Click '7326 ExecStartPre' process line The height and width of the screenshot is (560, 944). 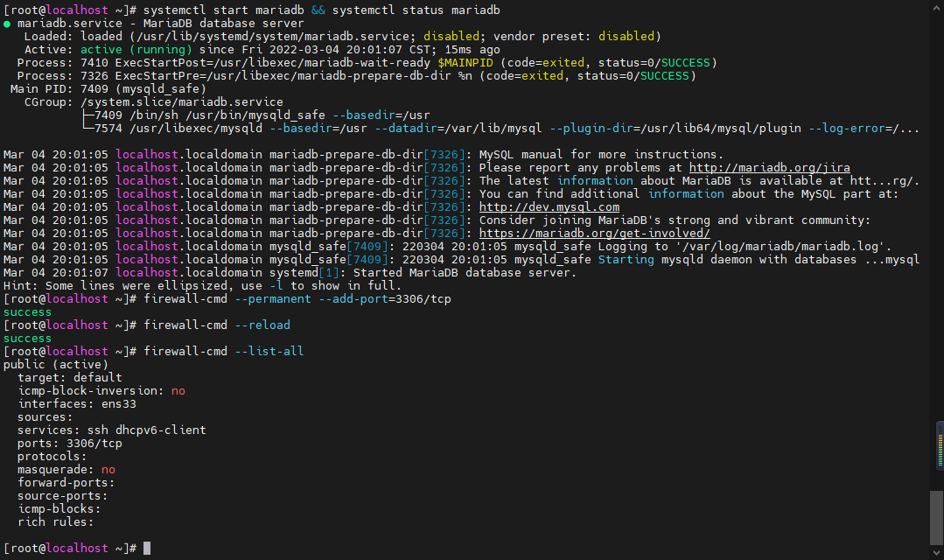356,76
